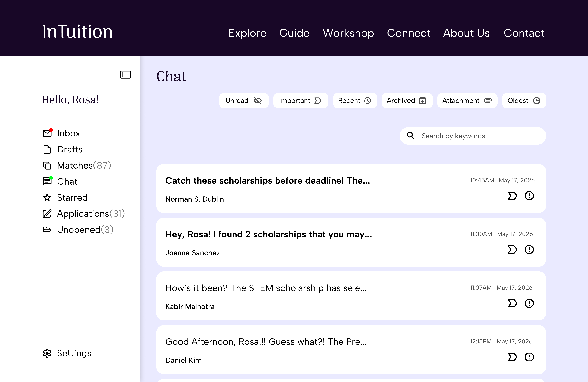Open the Contact page

coord(524,33)
